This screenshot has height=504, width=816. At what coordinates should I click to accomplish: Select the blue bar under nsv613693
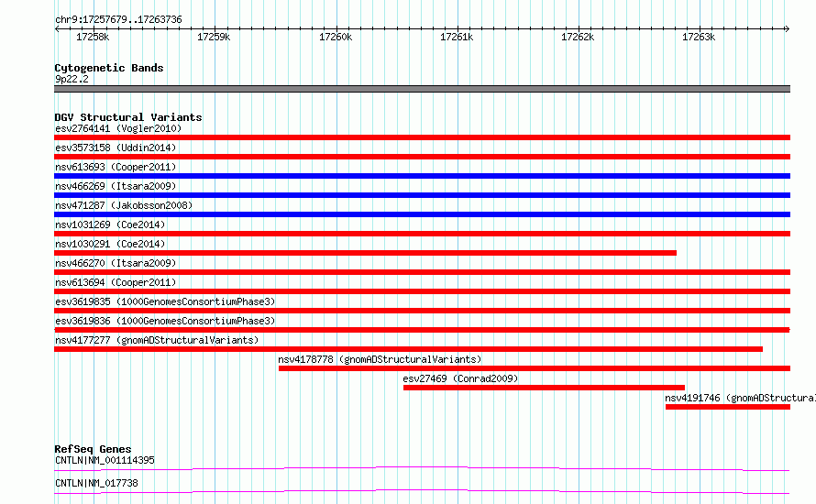tap(422, 176)
